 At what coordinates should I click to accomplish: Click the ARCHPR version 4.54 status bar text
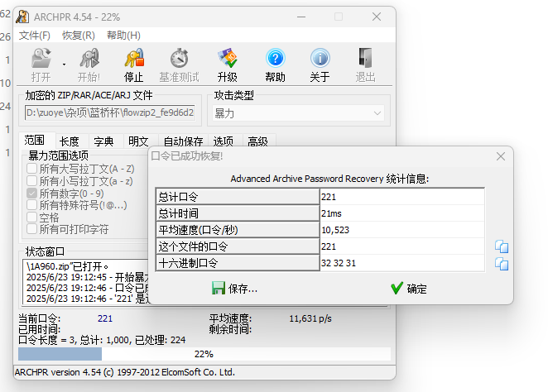(x=124, y=372)
